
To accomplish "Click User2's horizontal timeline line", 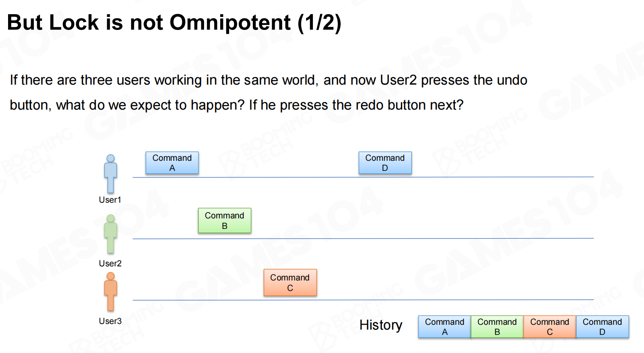I will pos(363,239).
